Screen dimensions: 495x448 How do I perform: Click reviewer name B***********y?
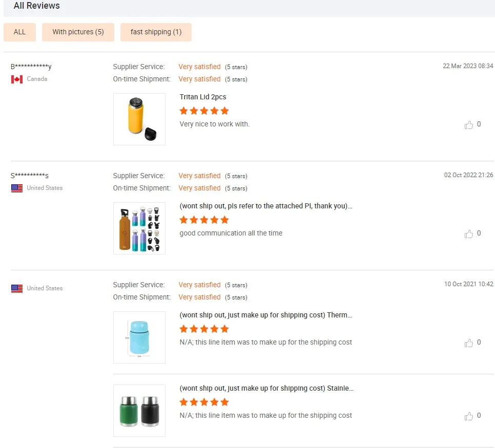31,67
